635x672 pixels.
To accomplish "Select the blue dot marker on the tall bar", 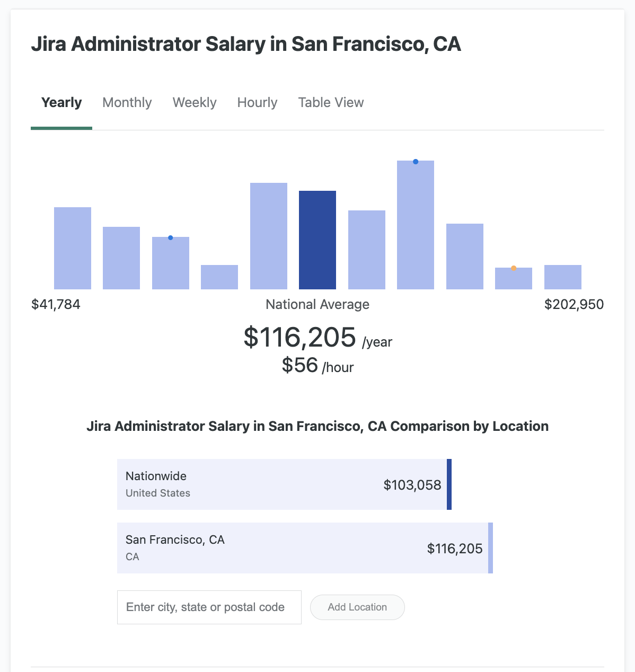I will [x=416, y=161].
